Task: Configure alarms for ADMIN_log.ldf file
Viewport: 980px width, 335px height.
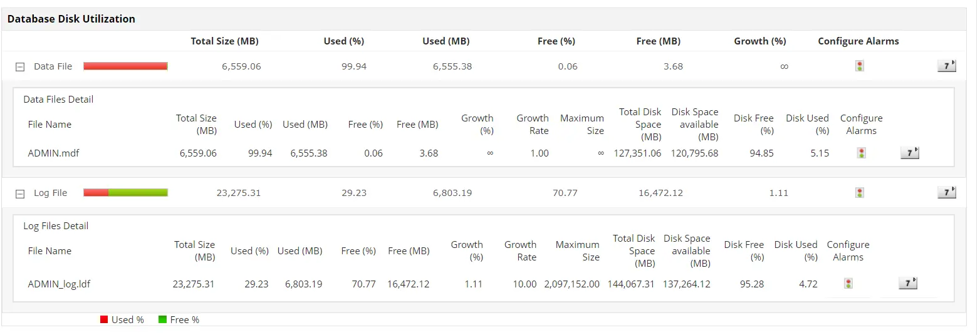Action: point(848,284)
